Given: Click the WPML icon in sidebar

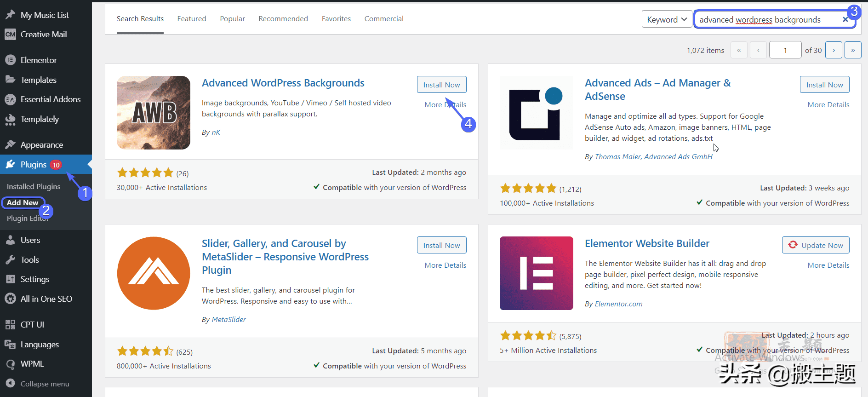Looking at the screenshot, I should point(10,364).
